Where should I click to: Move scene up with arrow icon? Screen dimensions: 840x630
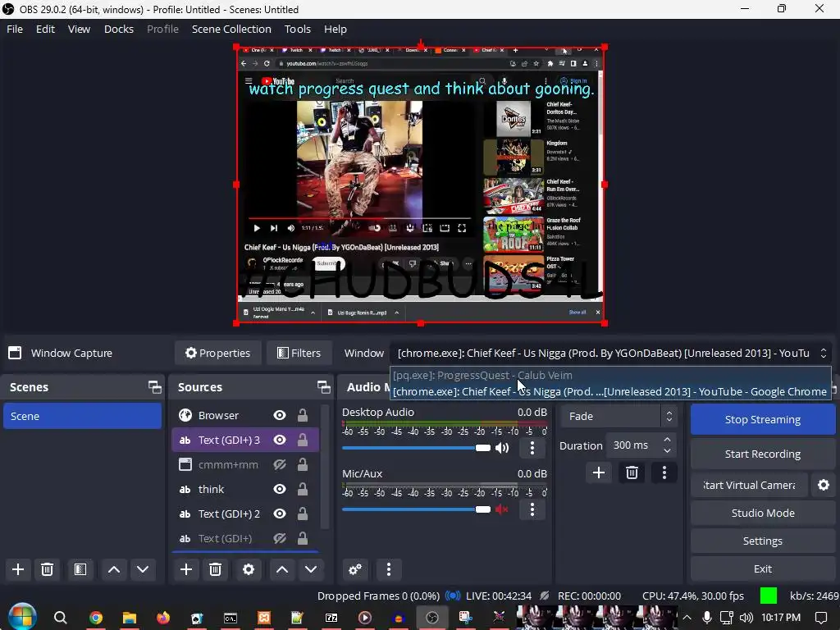(114, 569)
